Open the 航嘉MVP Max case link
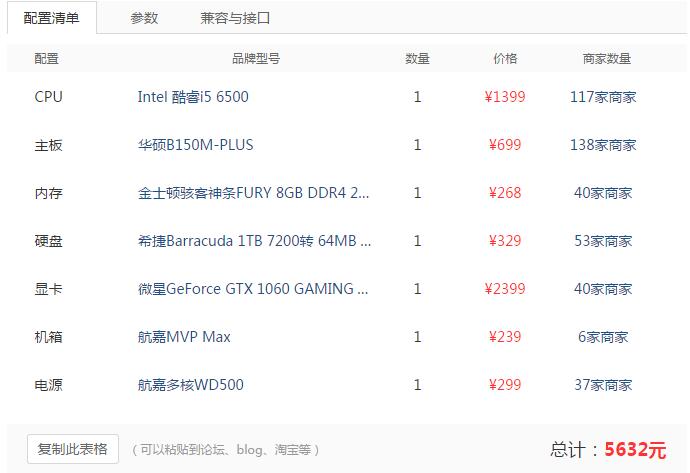This screenshot has width=690, height=473. pyautogui.click(x=184, y=337)
